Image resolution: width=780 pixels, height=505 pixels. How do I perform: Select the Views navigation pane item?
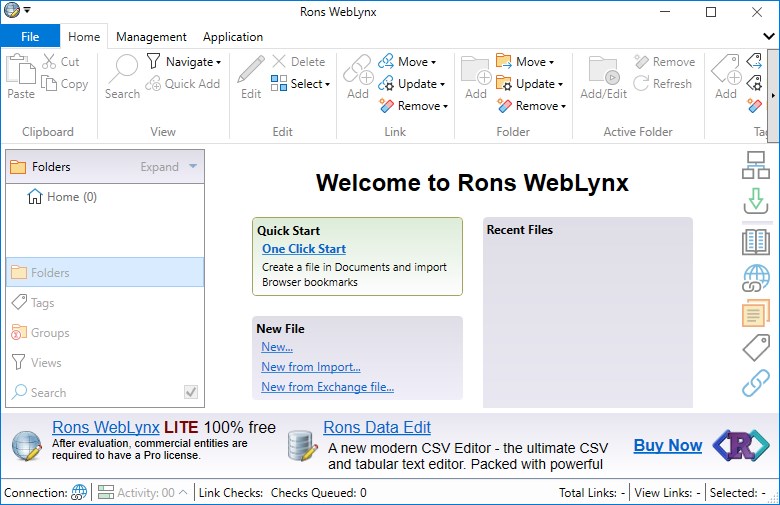click(x=105, y=362)
